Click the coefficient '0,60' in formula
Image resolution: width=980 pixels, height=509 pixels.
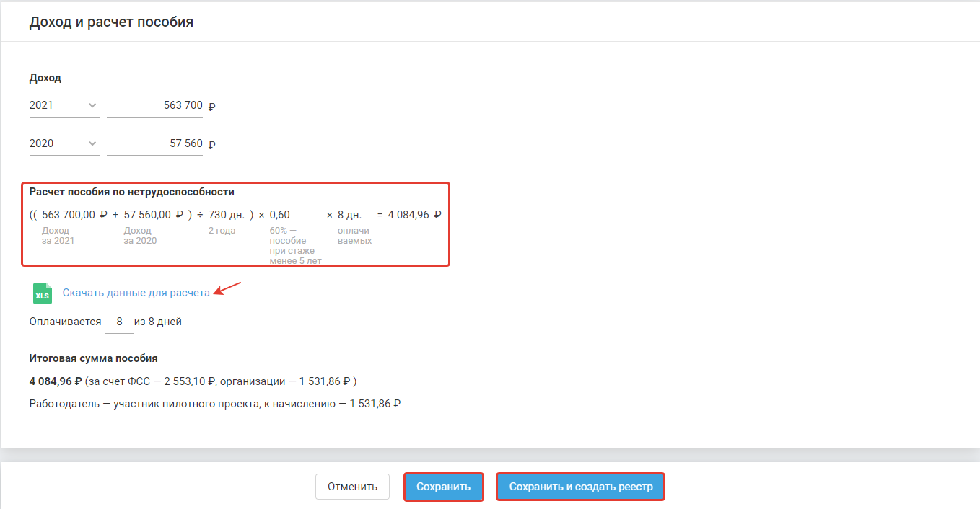(x=279, y=214)
